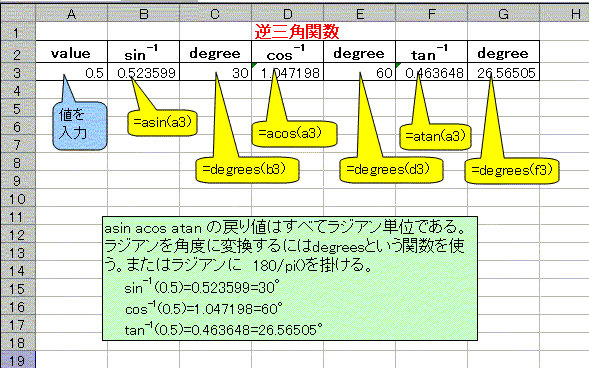589x368 pixels.
Task: Select the row 19 header
Action: point(17,360)
